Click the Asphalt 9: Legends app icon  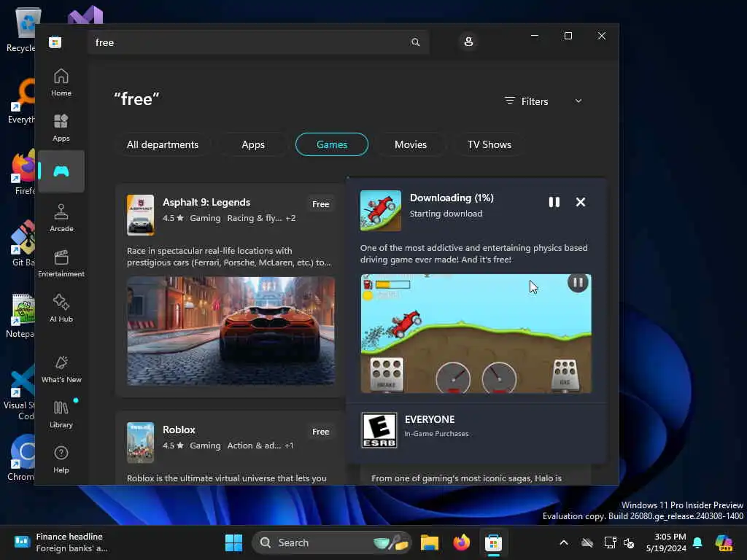[x=141, y=215]
